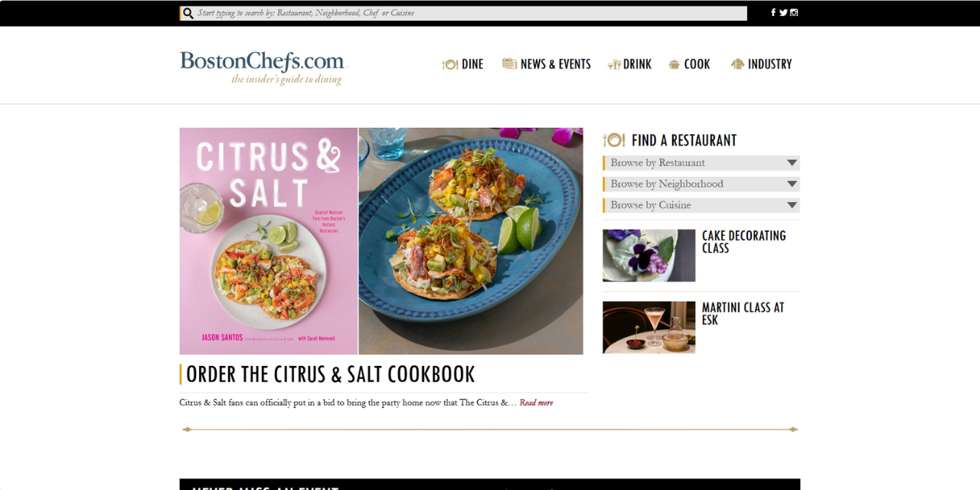Click the search magnifier icon
Screen dimensions: 980x490
point(188,13)
